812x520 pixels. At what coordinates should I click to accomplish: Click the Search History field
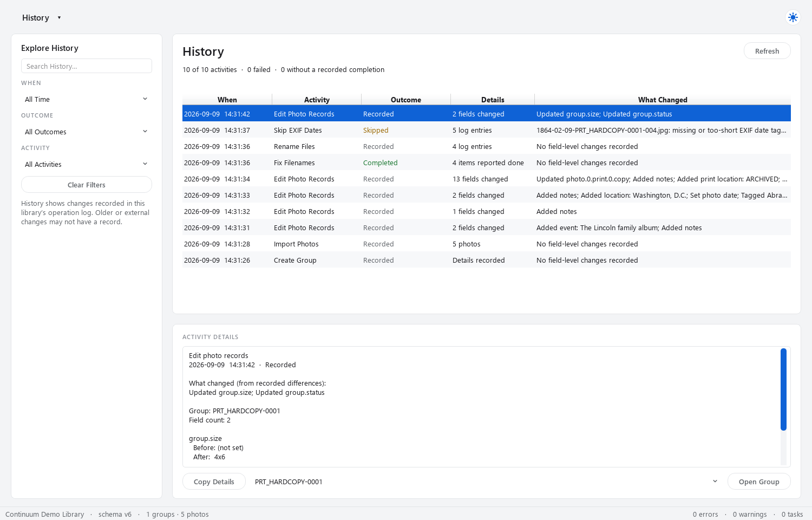87,66
